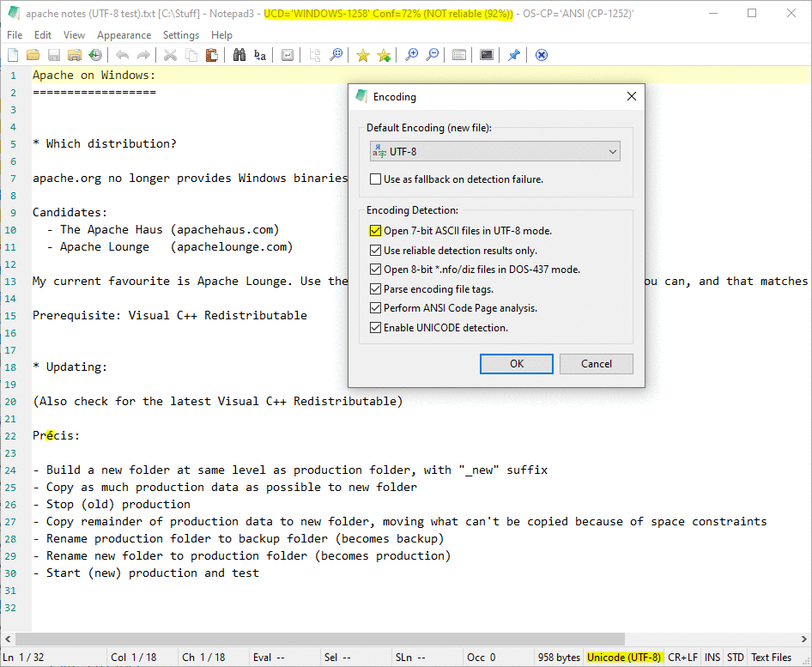The image size is (812, 667).
Task: Save the document via the Save icon
Action: [x=53, y=54]
